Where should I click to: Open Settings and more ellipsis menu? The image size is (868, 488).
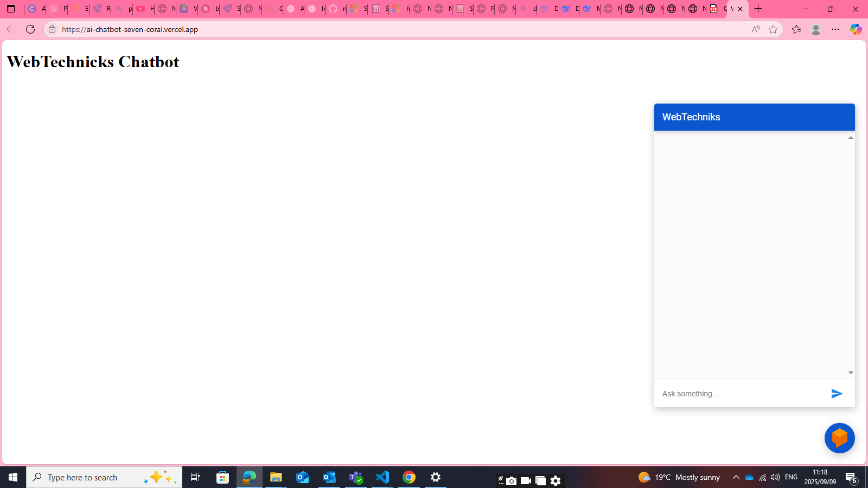click(835, 29)
